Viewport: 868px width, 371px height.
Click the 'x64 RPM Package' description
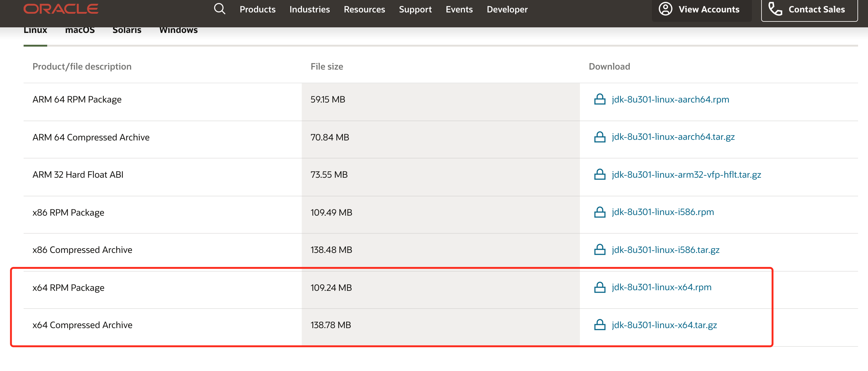click(x=68, y=288)
